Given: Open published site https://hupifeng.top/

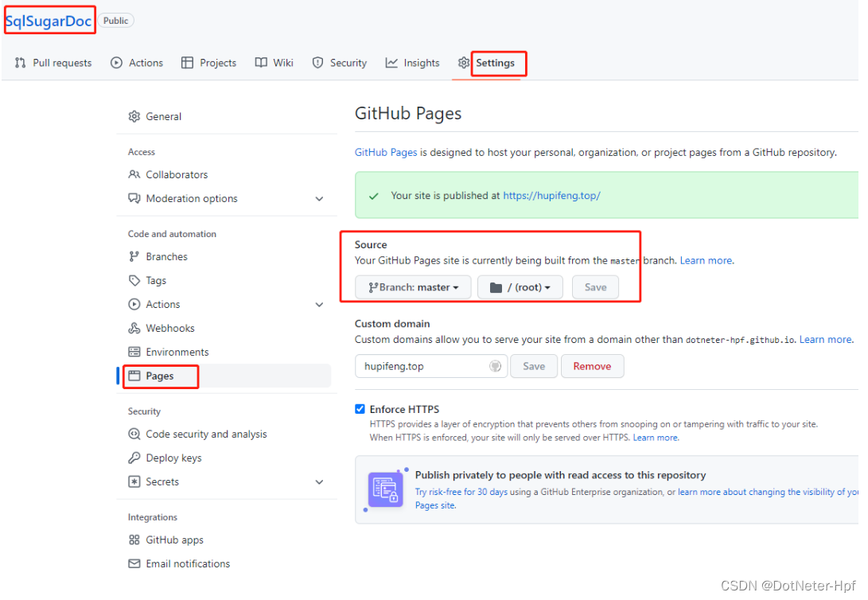Looking at the screenshot, I should pos(551,196).
